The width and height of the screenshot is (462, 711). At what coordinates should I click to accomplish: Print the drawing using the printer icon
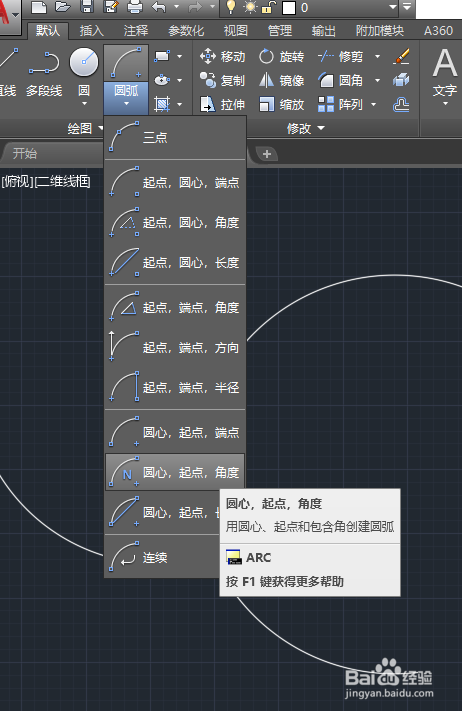[x=135, y=7]
